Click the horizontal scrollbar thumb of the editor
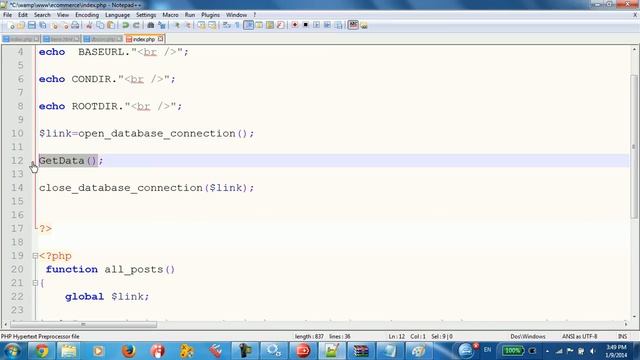The height and width of the screenshot is (360, 640). pos(83,324)
